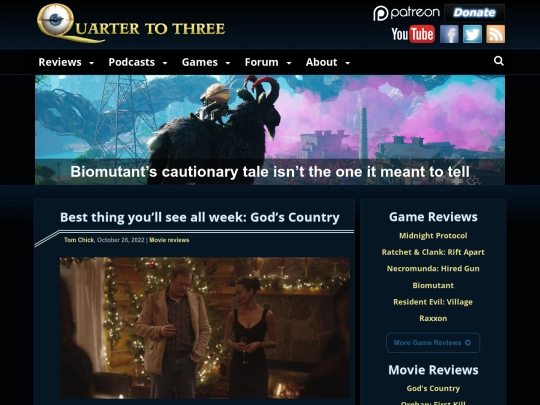Expand the arrow next to About
The image size is (540, 405).
(347, 63)
